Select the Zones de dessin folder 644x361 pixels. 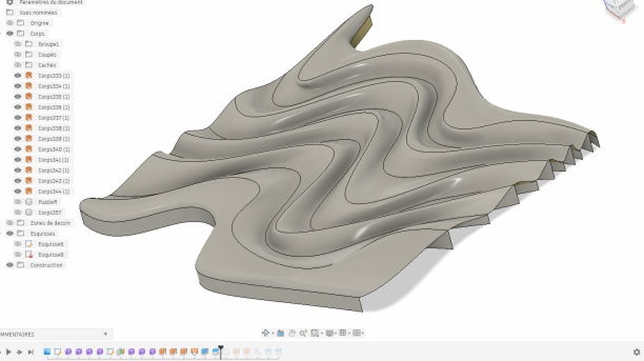[x=50, y=223]
